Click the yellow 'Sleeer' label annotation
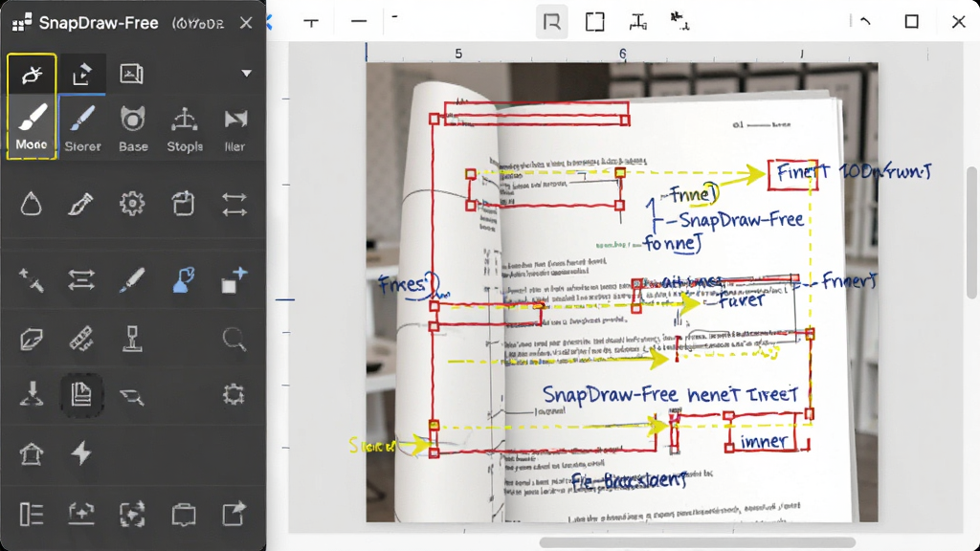Image resolution: width=980 pixels, height=551 pixels. pos(372,446)
